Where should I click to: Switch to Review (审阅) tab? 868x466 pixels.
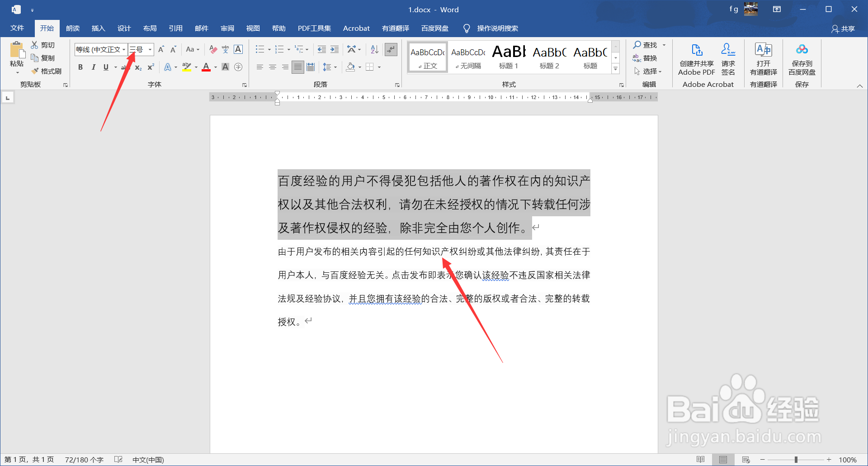[227, 28]
